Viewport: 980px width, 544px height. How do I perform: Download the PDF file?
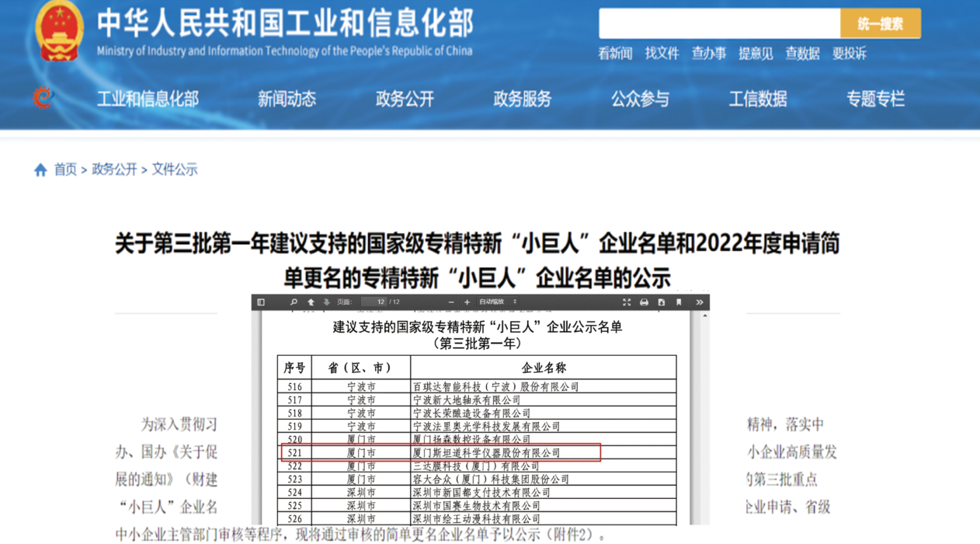pyautogui.click(x=661, y=302)
